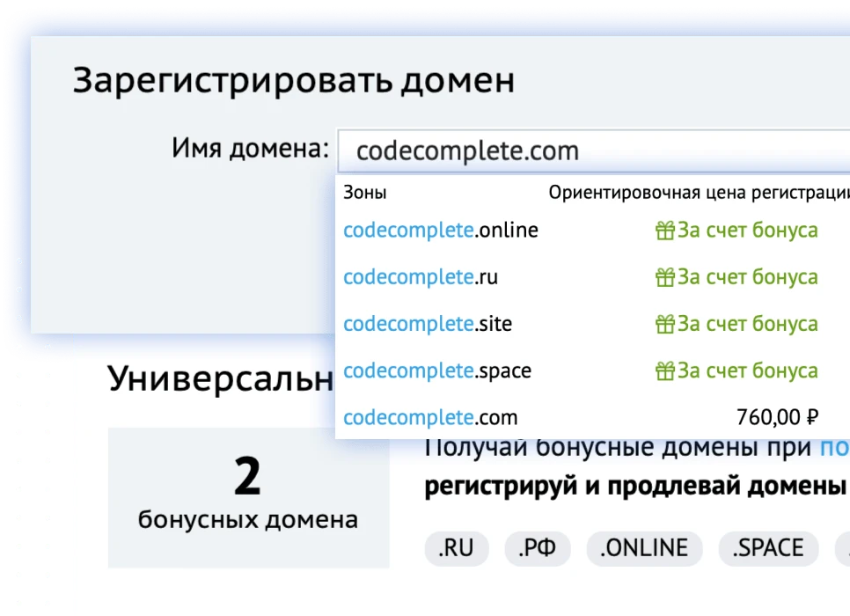This screenshot has height=616, width=850.
Task: Select the codecomplete.ru suggestion
Action: tap(420, 276)
